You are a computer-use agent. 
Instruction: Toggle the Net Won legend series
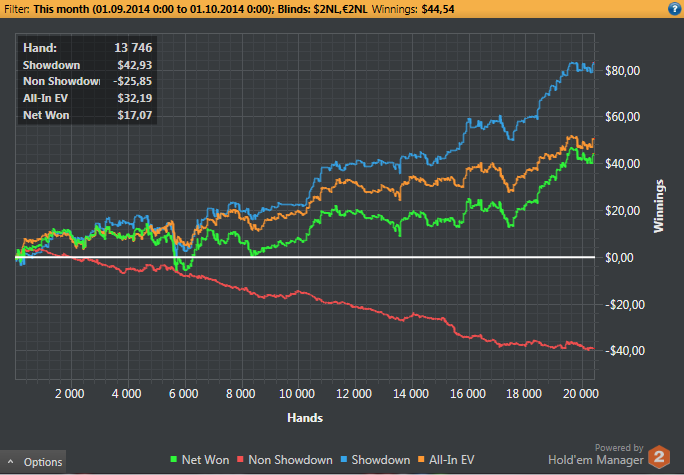199,460
